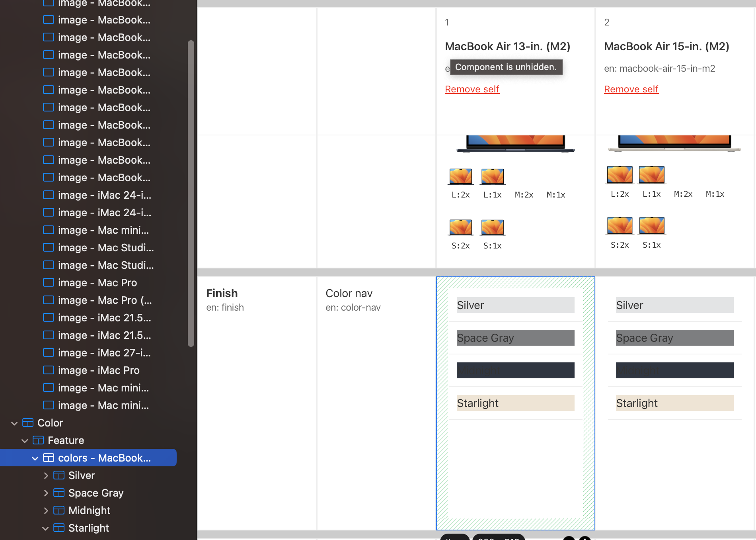Expand the Midnight tree node
Image resolution: width=756 pixels, height=540 pixels.
[x=46, y=511]
